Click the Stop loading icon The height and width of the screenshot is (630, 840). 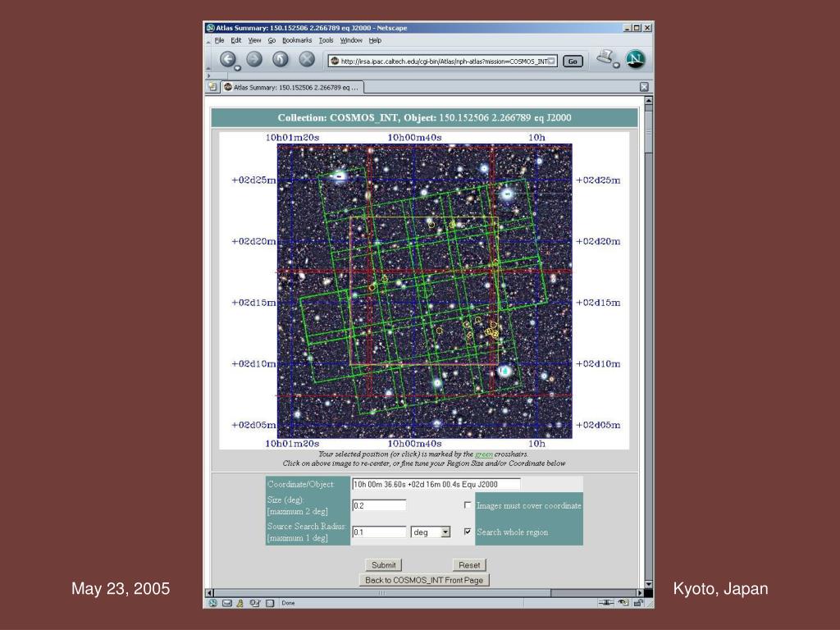coord(307,59)
